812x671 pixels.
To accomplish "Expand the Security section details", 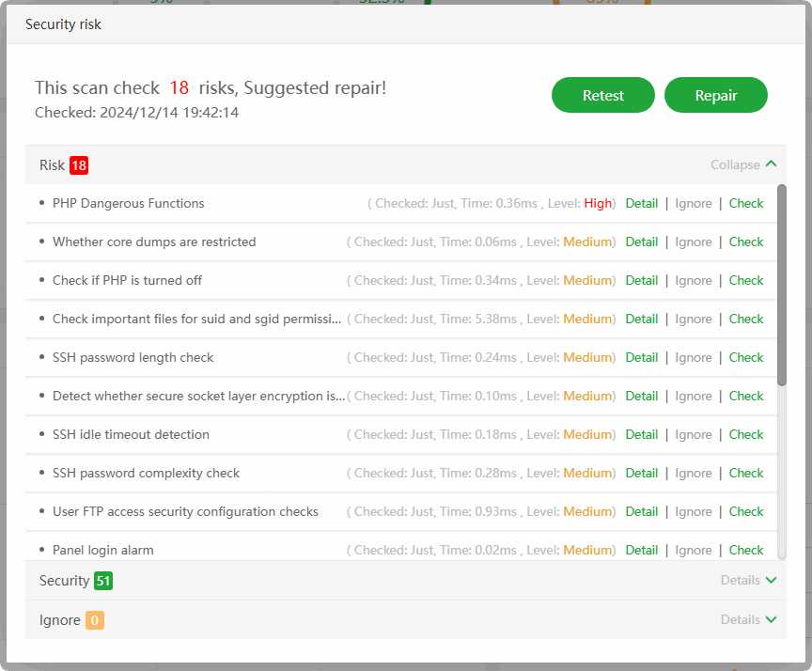I will click(x=748, y=580).
